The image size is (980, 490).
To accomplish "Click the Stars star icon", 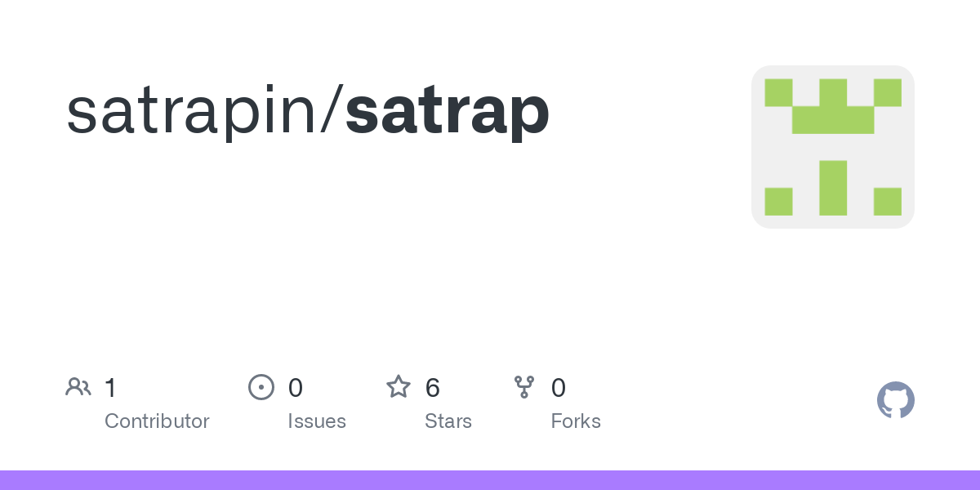I will click(399, 386).
